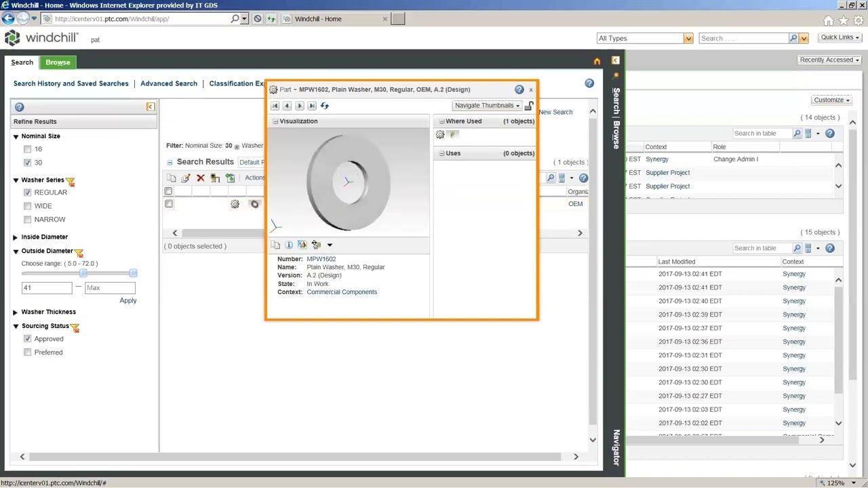Click edit icon in Search Results toolbar
This screenshot has width=868, height=488.
point(185,178)
